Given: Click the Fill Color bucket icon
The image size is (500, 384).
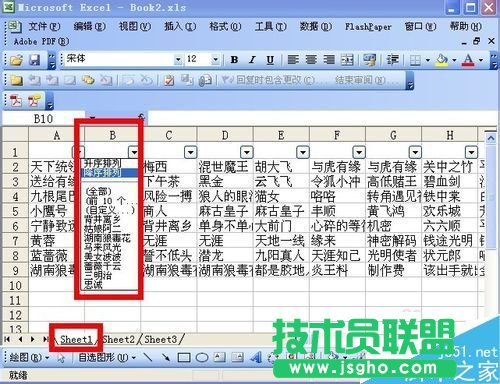Looking at the screenshot, I should coord(442,60).
